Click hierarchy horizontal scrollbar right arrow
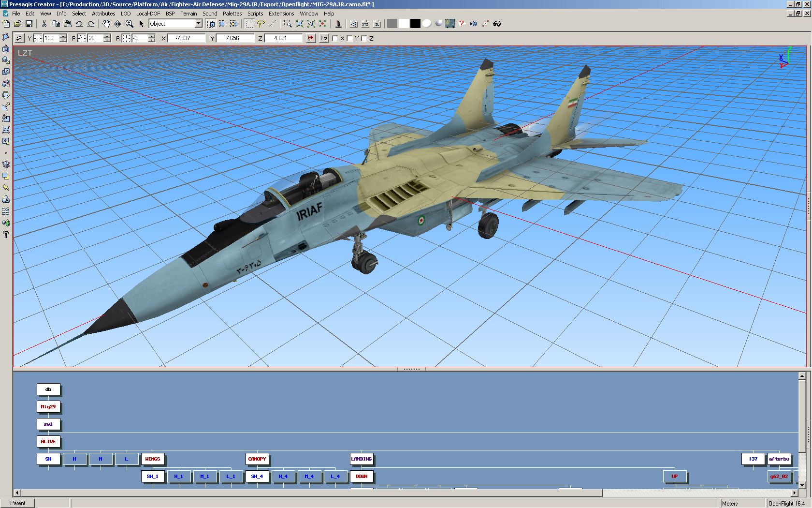Viewport: 812px width, 508px height. (795, 493)
